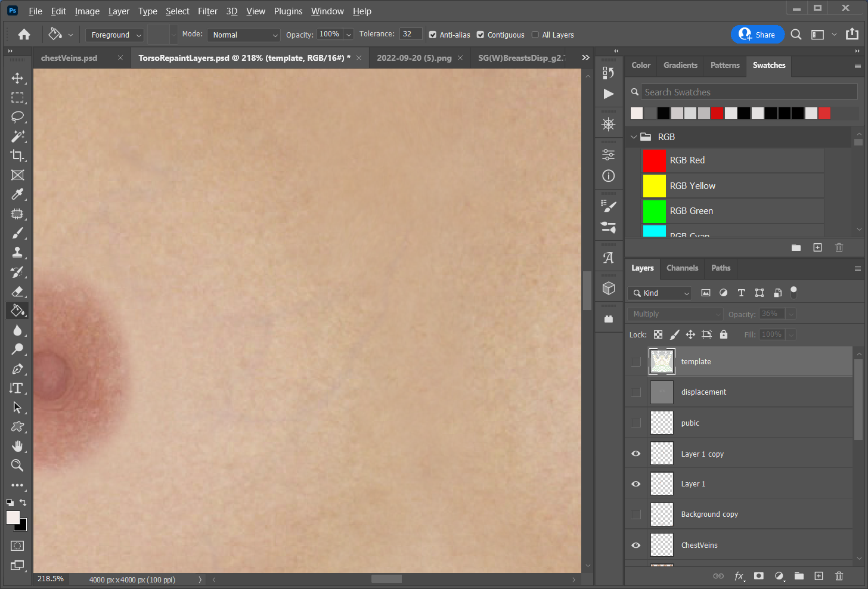Hide the Layer 1 layer
Image resolution: width=868 pixels, height=589 pixels.
(636, 484)
